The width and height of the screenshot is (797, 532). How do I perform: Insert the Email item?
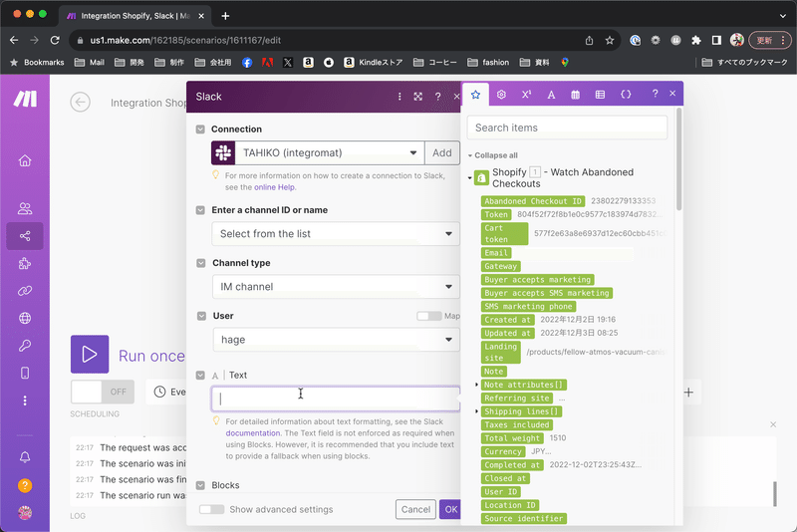(x=496, y=252)
